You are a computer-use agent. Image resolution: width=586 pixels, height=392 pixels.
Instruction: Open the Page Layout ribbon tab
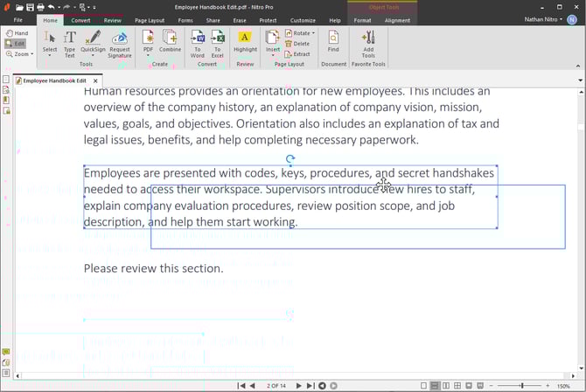[149, 20]
